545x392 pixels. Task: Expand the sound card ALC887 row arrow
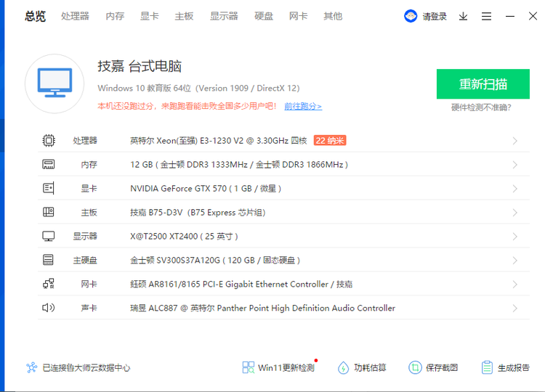(x=514, y=309)
